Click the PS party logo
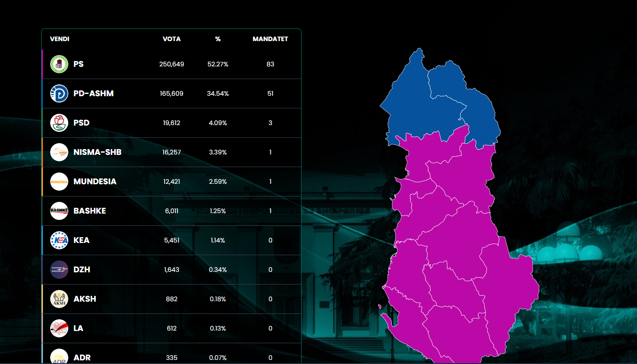Viewport: 637px width, 364px height. [59, 64]
